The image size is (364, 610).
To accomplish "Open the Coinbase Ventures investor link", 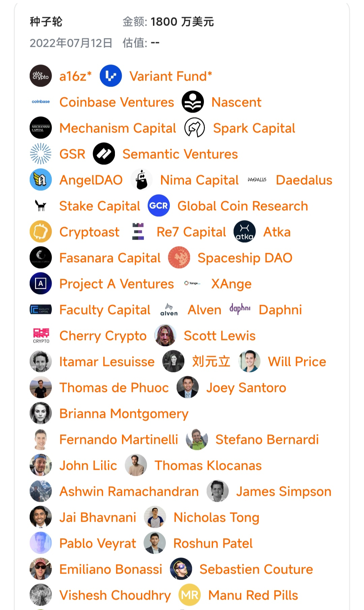I will (x=117, y=102).
